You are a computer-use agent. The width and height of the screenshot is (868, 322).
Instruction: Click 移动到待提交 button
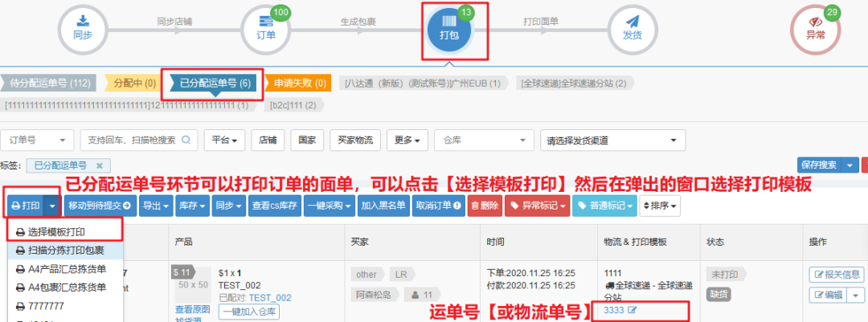click(x=100, y=206)
